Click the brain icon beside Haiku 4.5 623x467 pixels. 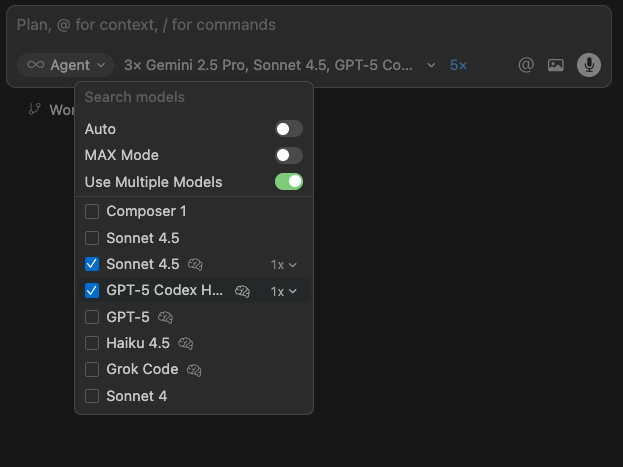tap(186, 343)
